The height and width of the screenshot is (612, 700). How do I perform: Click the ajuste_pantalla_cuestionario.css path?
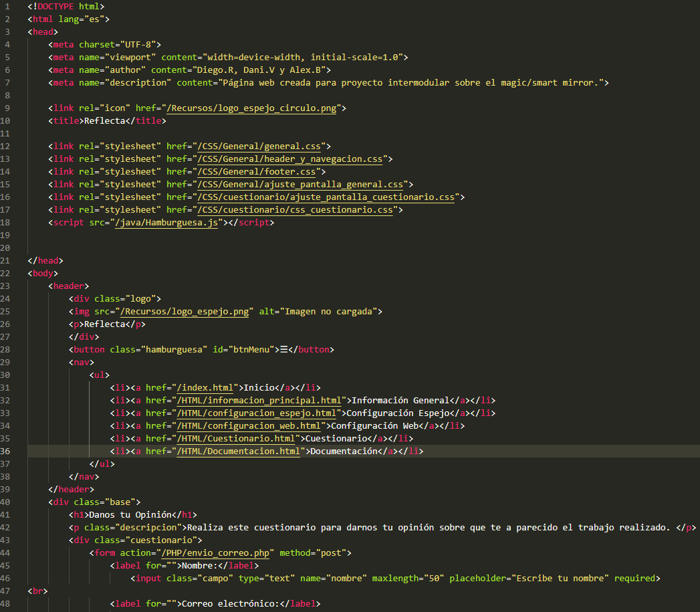326,197
